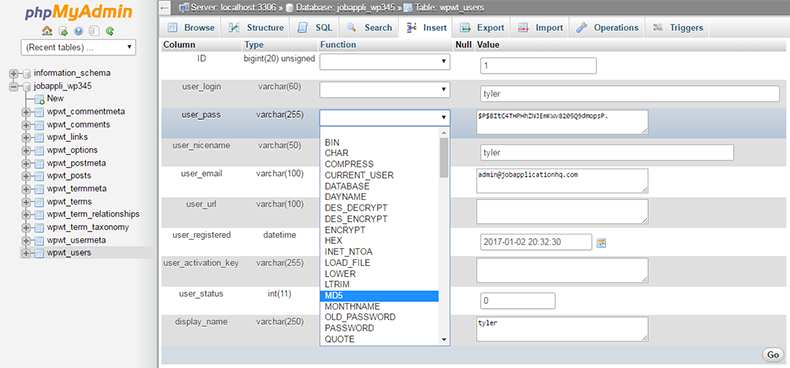Click into the user_status value field
The height and width of the screenshot is (368, 790).
pyautogui.click(x=518, y=300)
